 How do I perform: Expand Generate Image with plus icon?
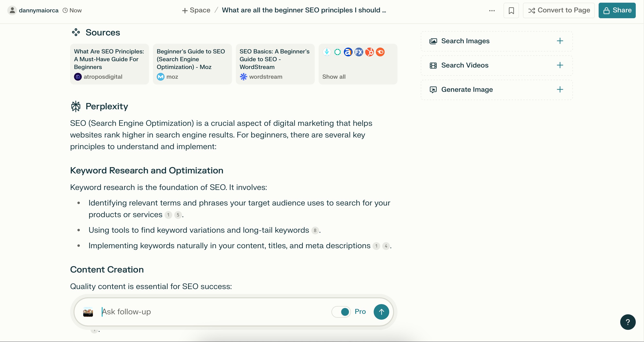click(x=560, y=90)
